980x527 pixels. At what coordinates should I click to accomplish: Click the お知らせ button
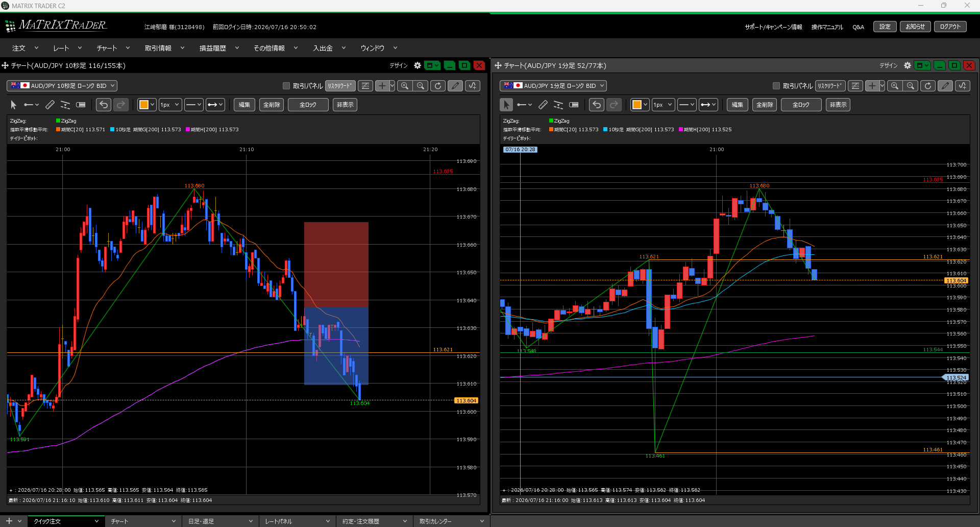pos(915,27)
